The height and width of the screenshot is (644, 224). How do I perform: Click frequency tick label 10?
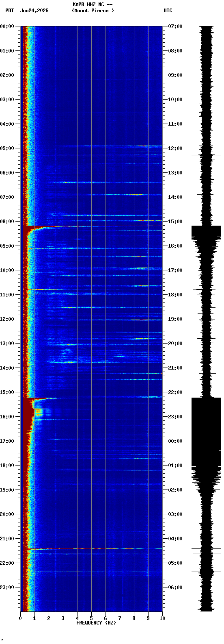click(x=162, y=618)
